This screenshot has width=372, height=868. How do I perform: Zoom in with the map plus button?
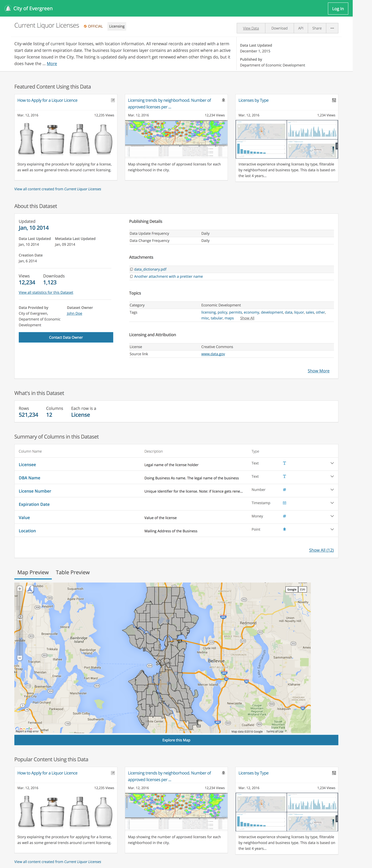pyautogui.click(x=20, y=589)
